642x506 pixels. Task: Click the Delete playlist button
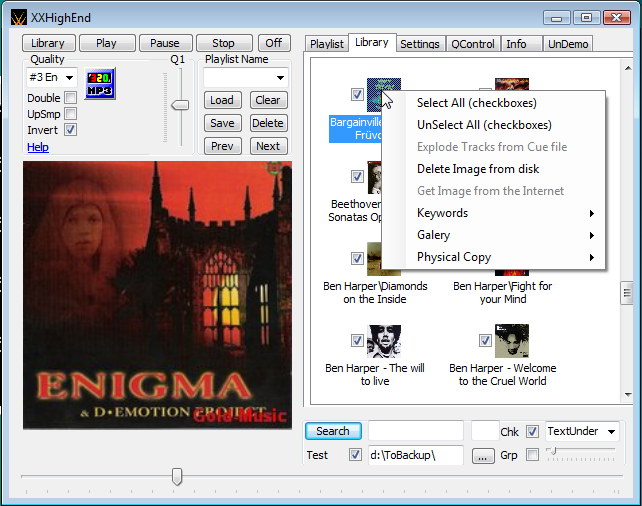(x=268, y=123)
